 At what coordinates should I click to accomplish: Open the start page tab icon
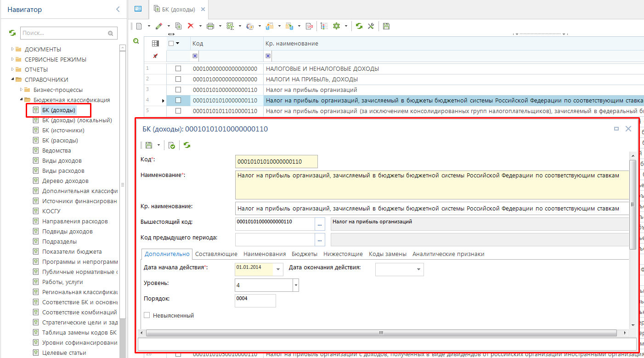pyautogui.click(x=138, y=9)
